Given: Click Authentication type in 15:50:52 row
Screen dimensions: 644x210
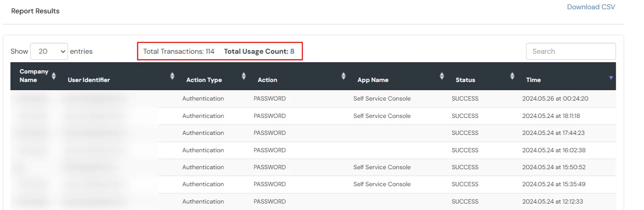Looking at the screenshot, I should (x=203, y=167).
